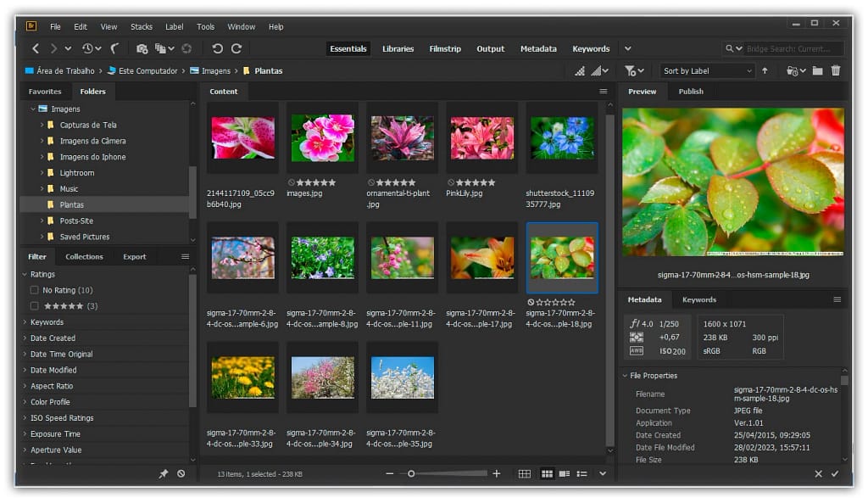Image resolution: width=868 pixels, height=503 pixels.
Task: Select sigma ple-35.jpg thumbnail
Action: 403,377
